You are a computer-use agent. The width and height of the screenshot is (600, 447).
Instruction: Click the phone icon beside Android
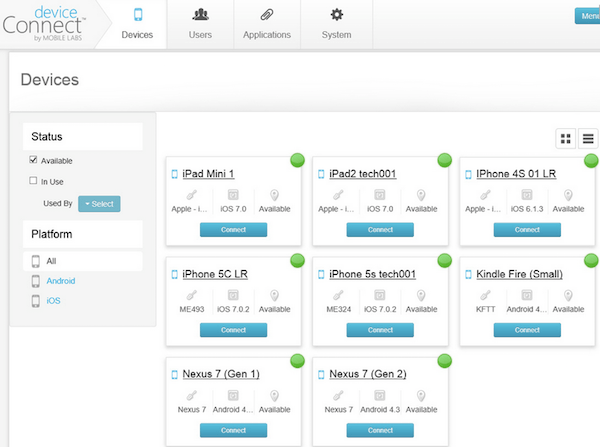36,281
